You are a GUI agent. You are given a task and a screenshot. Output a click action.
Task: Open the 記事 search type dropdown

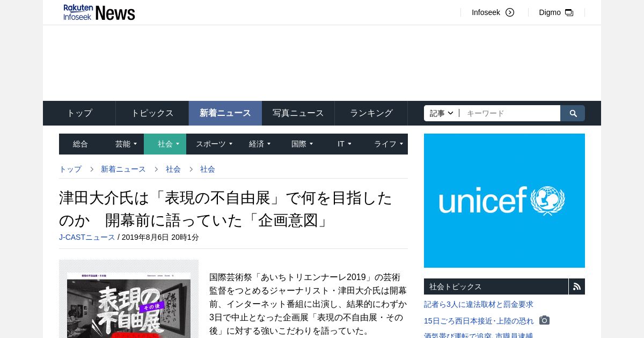[x=442, y=113]
